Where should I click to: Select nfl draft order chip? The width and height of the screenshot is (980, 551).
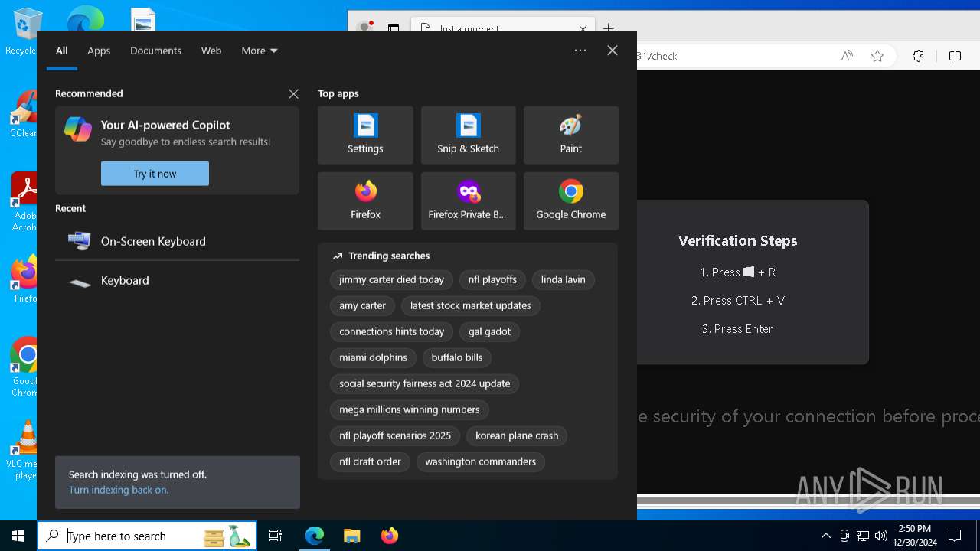370,462
